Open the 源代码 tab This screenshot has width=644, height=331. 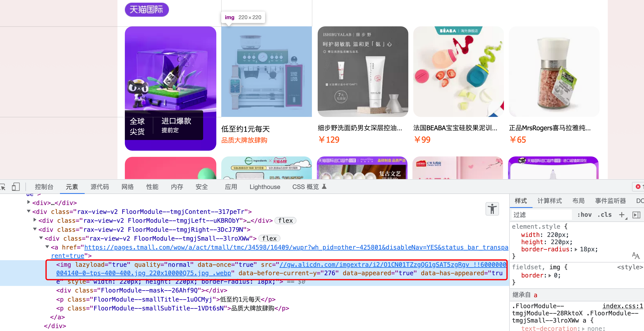click(100, 187)
